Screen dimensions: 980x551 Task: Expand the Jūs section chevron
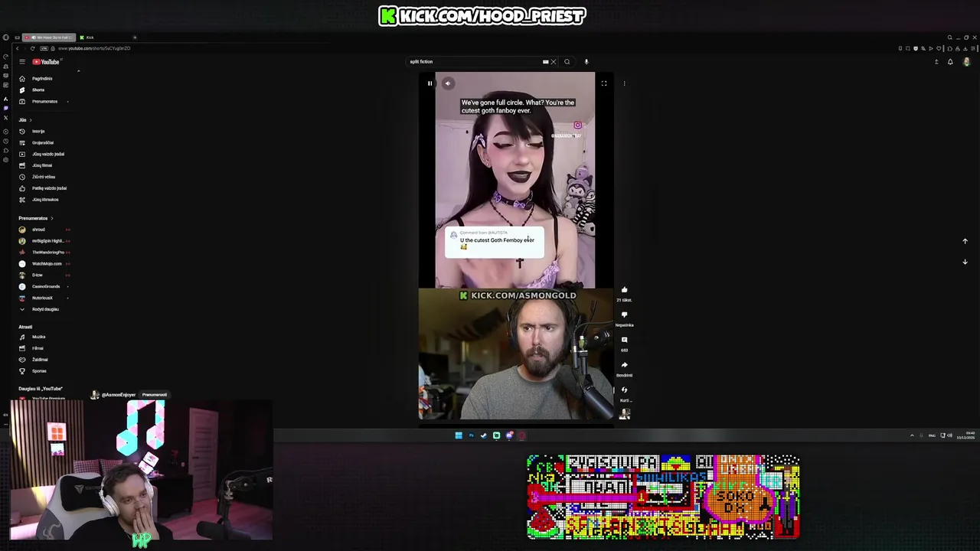pos(30,120)
